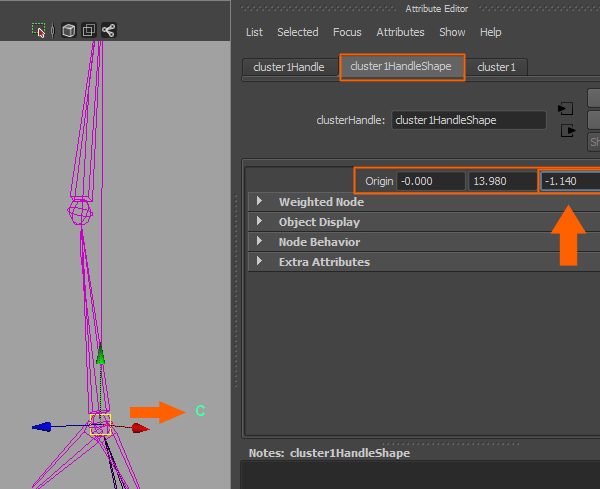Click the Origin X field showing -0.000
The image size is (600, 489).
coord(431,181)
